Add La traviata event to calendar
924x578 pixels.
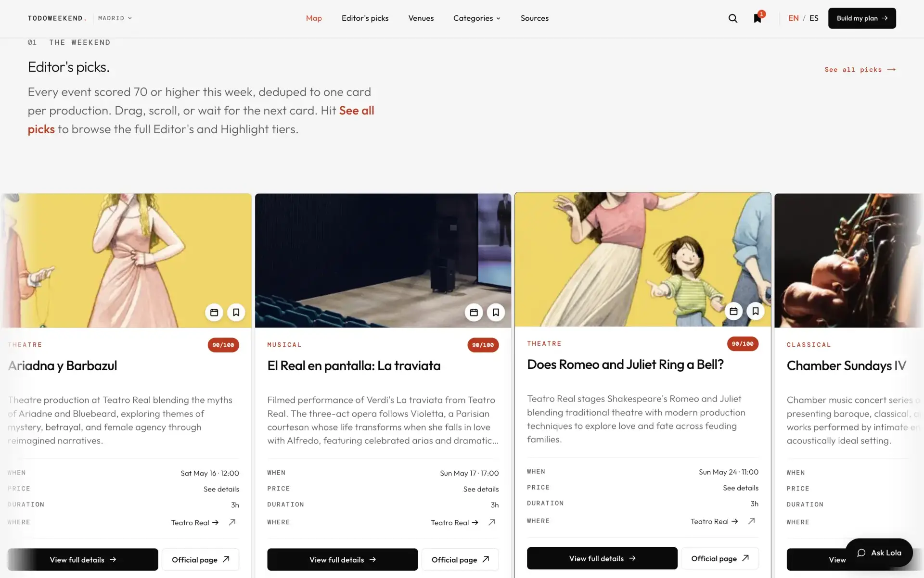(474, 313)
